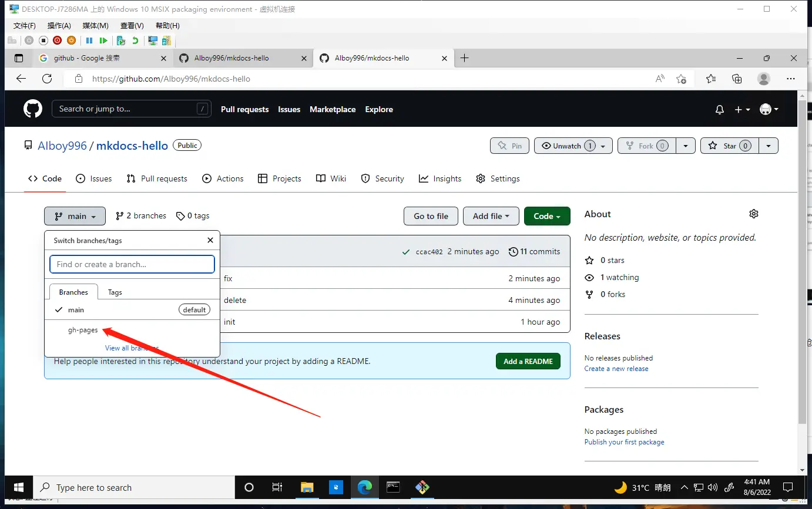Click the About section settings gear
812x509 pixels.
pos(753,214)
